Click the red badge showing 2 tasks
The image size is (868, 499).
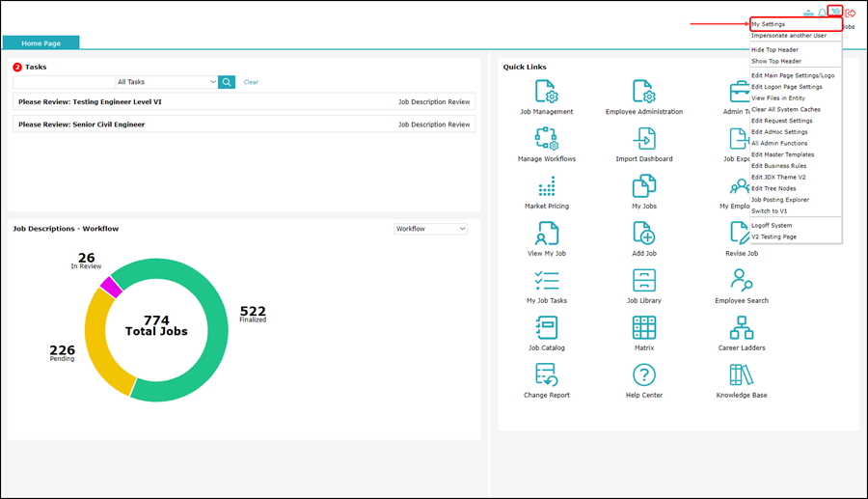17,67
